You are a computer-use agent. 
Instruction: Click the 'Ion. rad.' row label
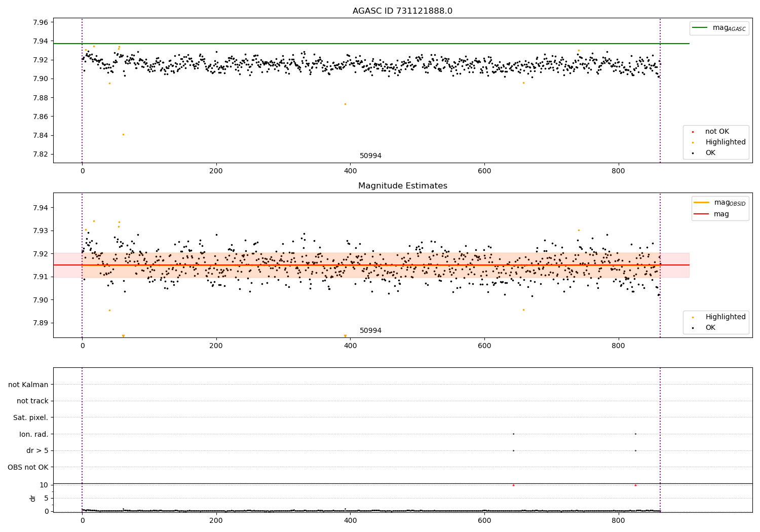point(34,434)
